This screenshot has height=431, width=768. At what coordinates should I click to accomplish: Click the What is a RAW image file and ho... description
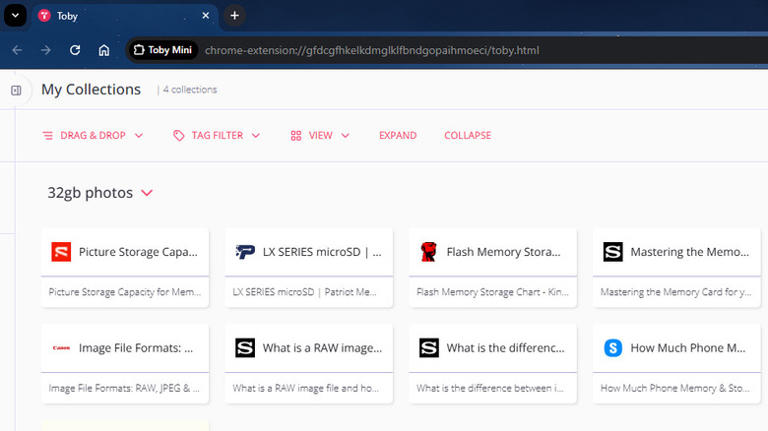click(x=306, y=388)
